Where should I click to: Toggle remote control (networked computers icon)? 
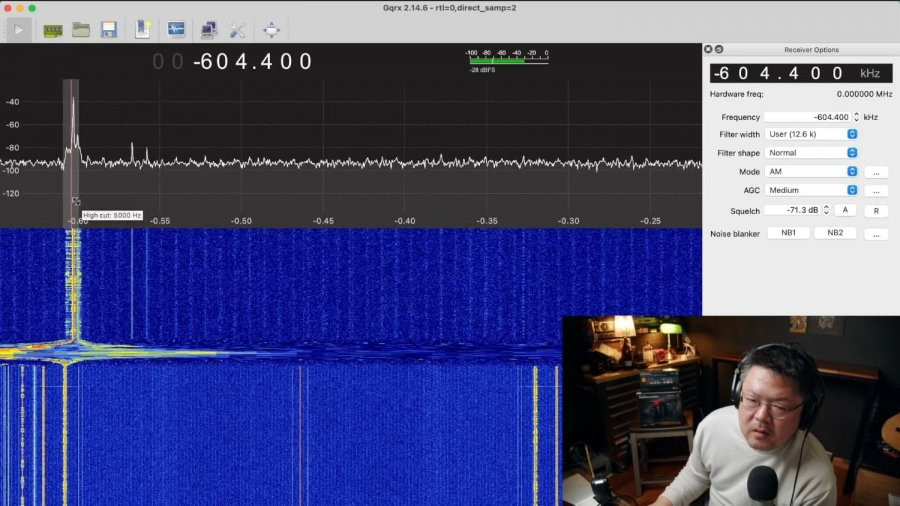[x=209, y=30]
